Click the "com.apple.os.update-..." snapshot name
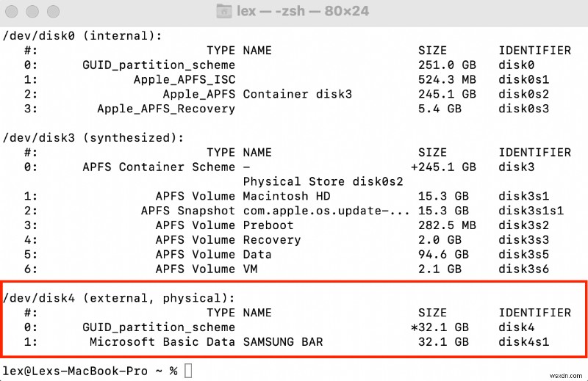This screenshot has height=381, width=588. tap(326, 211)
